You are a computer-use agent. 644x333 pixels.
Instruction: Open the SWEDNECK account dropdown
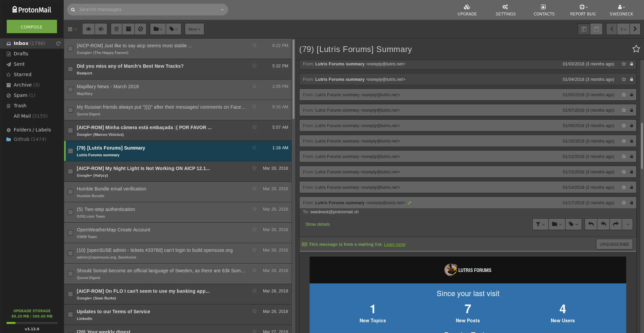pos(621,9)
